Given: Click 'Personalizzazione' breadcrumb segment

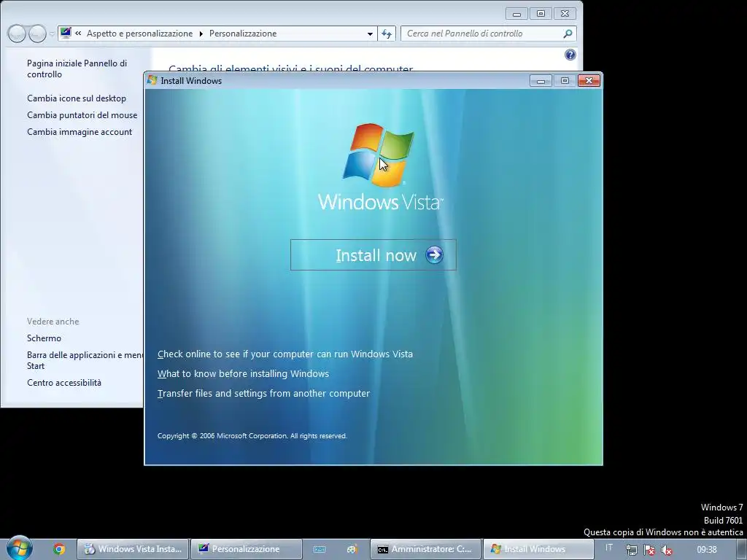Looking at the screenshot, I should tap(243, 34).
